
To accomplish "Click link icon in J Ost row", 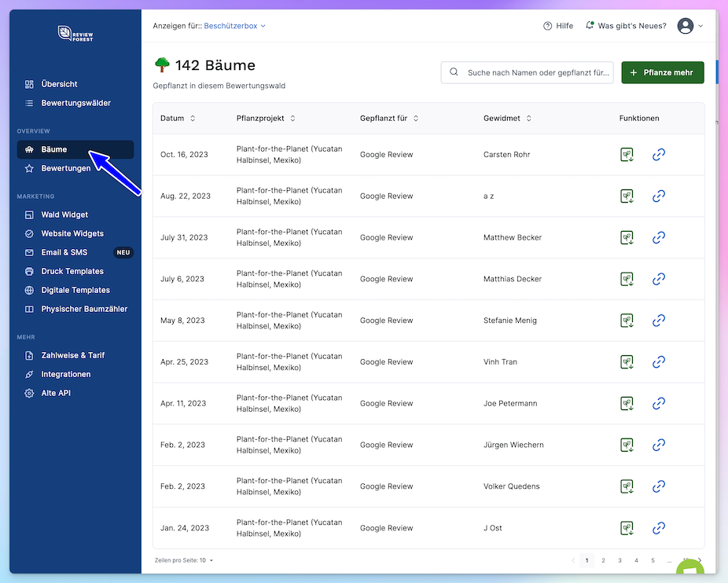I will [x=659, y=528].
